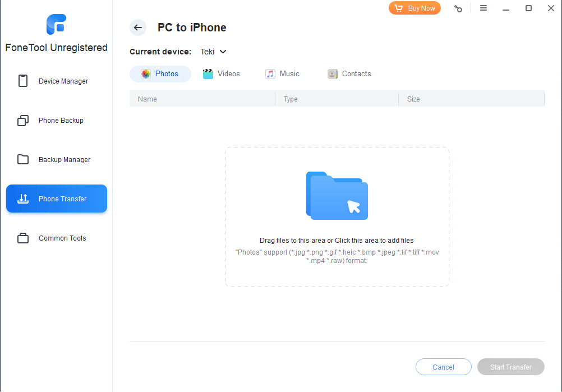Switch to the Videos tab
This screenshot has width=562, height=392.
pyautogui.click(x=222, y=74)
